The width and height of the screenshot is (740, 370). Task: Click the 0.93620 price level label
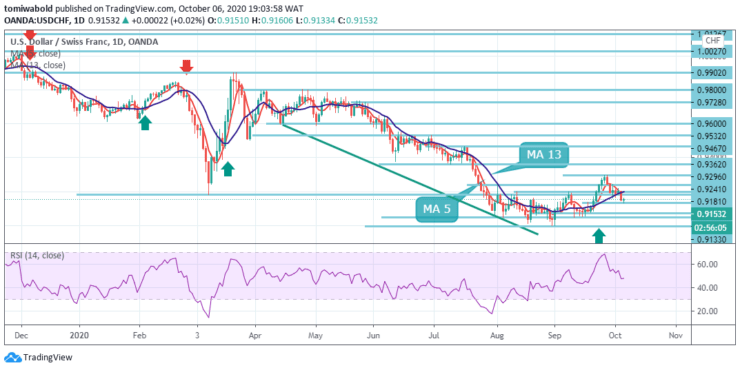point(711,165)
